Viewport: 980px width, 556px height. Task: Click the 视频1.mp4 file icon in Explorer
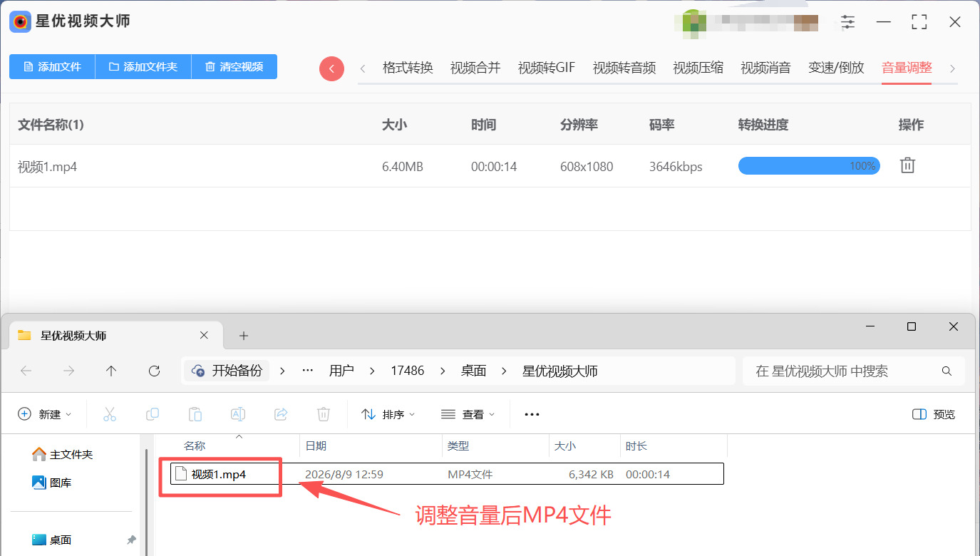181,473
